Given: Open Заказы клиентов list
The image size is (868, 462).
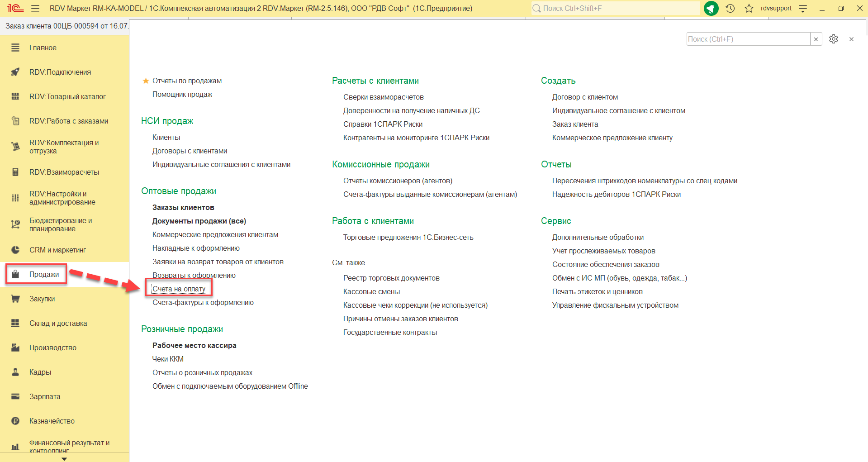Looking at the screenshot, I should 183,207.
